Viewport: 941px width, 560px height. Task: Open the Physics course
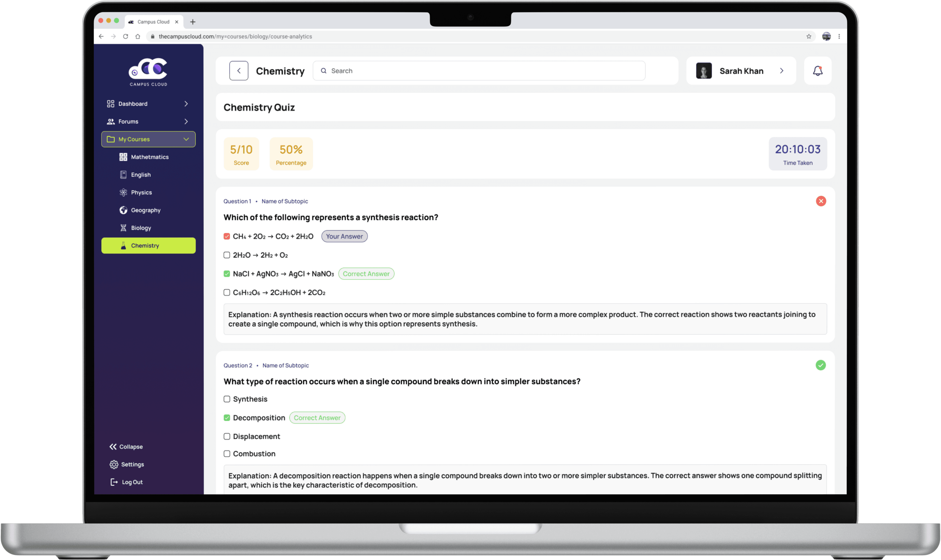point(141,192)
